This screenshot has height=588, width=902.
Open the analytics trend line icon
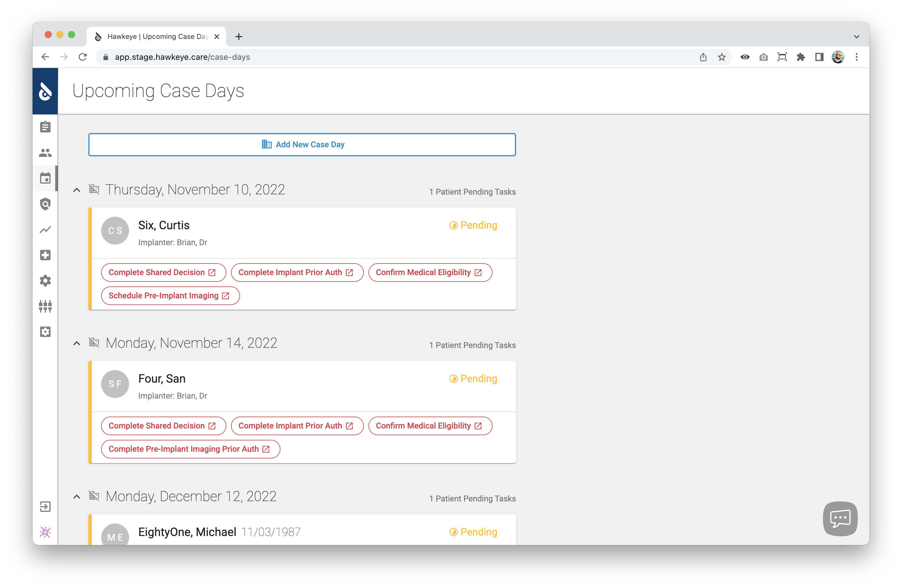(45, 230)
